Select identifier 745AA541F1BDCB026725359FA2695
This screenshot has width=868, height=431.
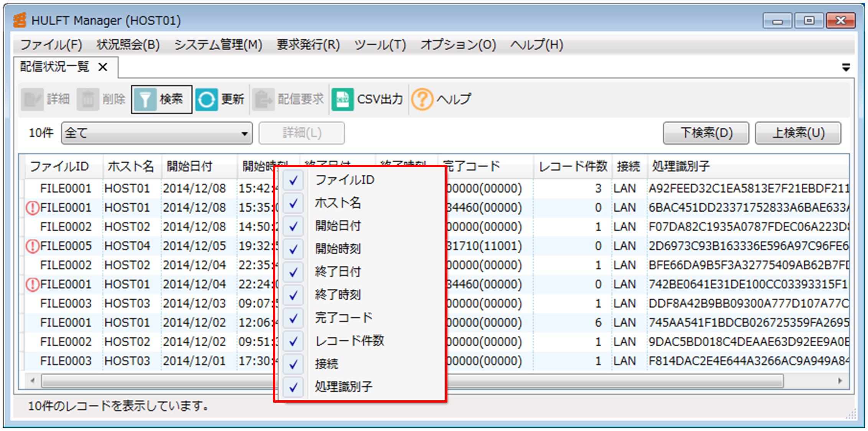click(x=749, y=323)
